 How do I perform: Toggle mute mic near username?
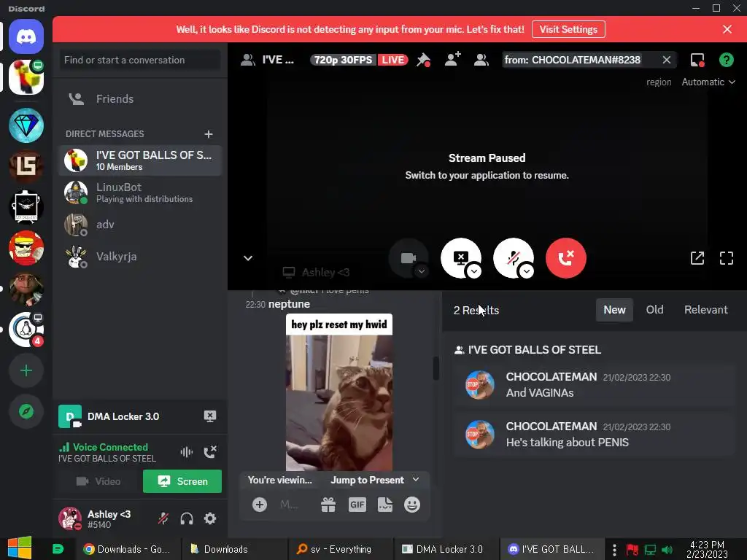tap(163, 518)
